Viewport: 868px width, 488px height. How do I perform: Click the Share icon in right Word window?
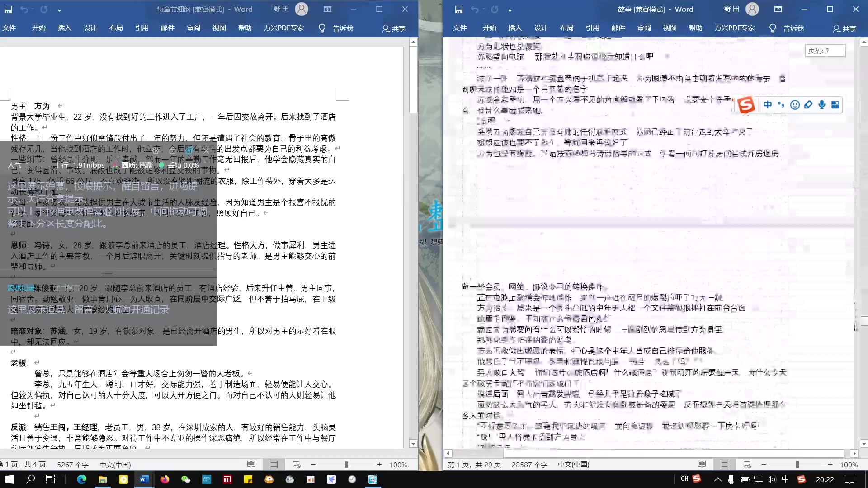point(846,28)
